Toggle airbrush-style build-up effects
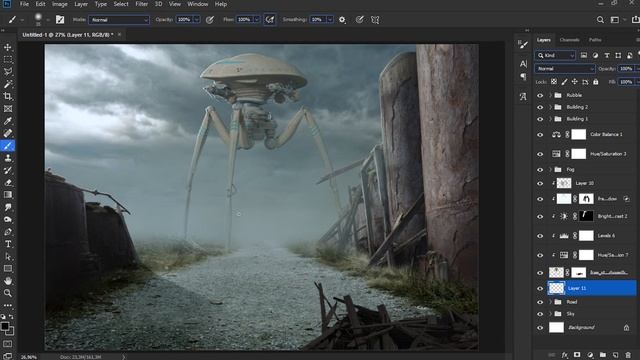Image resolution: width=640 pixels, height=360 pixels. point(270,20)
